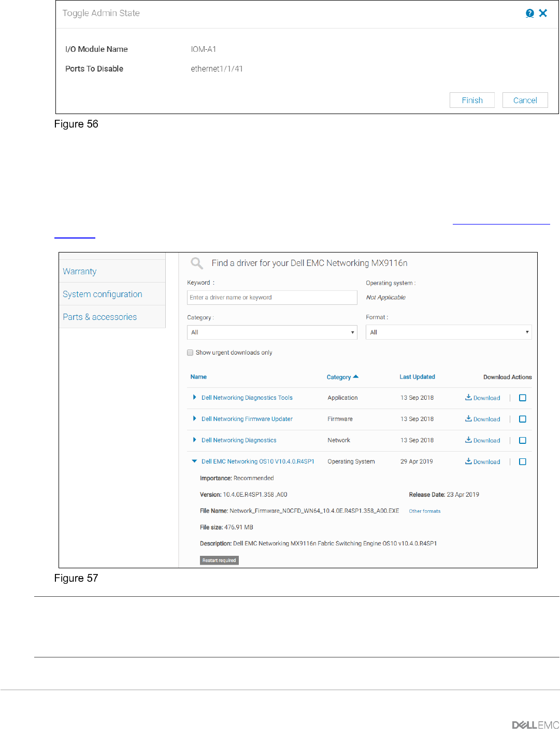
Task: Expand Dell Networking Firmware Updater row
Action: pyautogui.click(x=194, y=419)
